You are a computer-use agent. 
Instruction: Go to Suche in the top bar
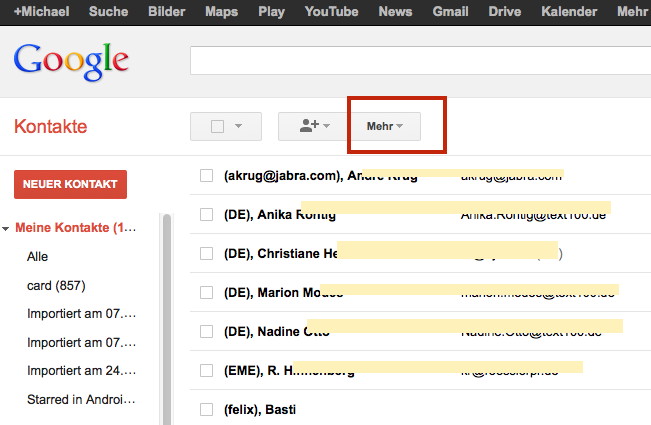click(x=108, y=11)
